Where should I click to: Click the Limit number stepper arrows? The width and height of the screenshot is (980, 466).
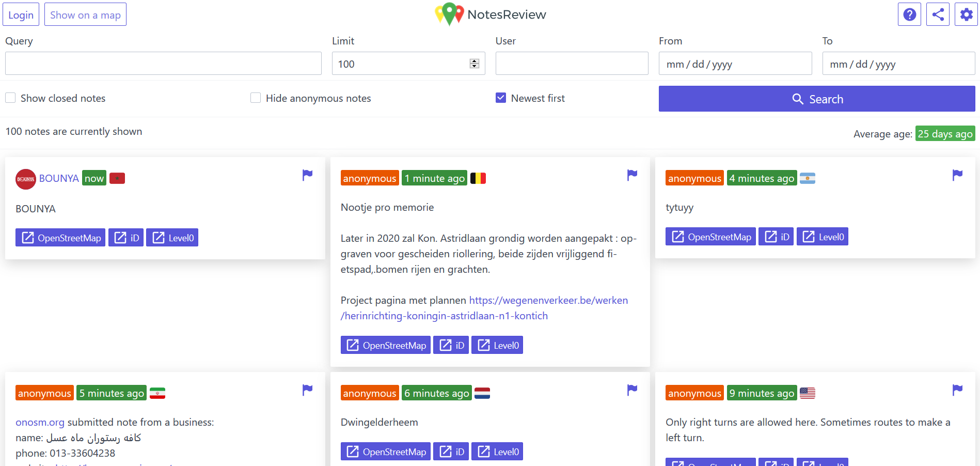475,64
